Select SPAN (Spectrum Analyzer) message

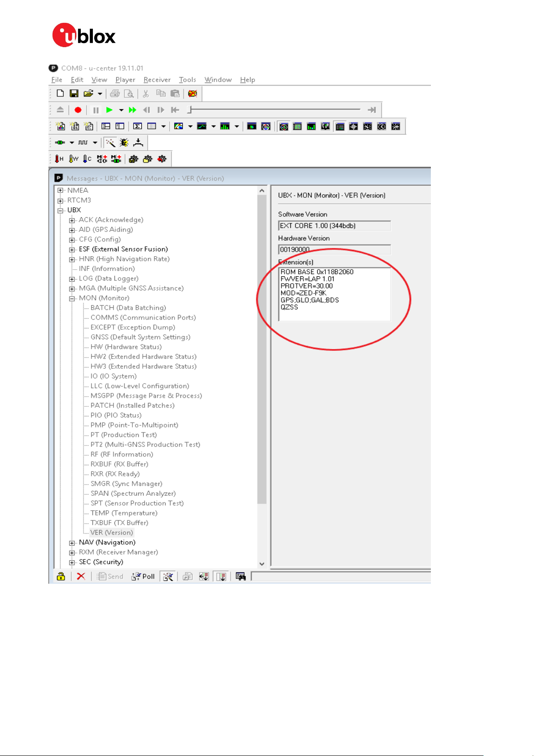[x=133, y=494]
